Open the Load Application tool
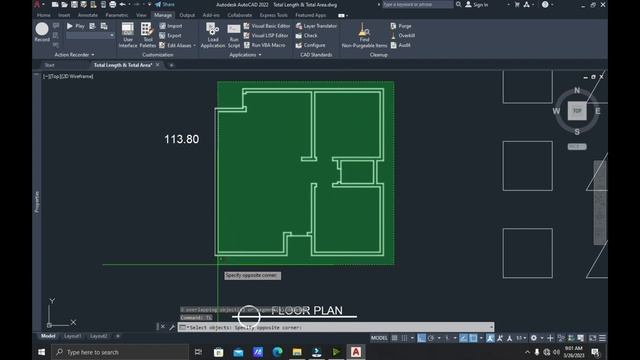Viewport: 640px width, 360px height. (213, 35)
